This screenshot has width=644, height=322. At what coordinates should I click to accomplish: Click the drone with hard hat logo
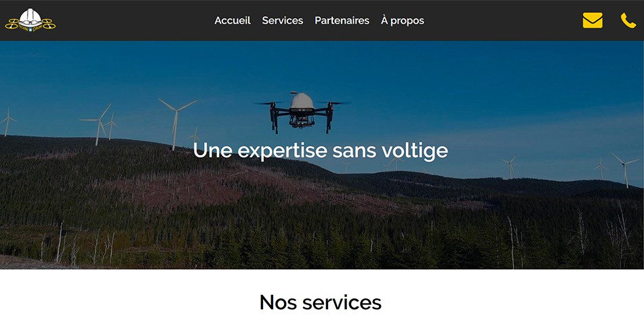pyautogui.click(x=31, y=20)
